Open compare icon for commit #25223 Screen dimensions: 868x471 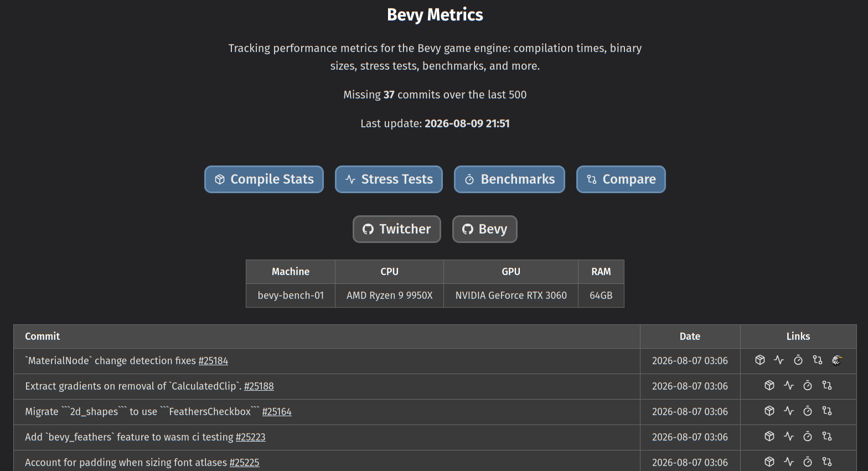[827, 436]
